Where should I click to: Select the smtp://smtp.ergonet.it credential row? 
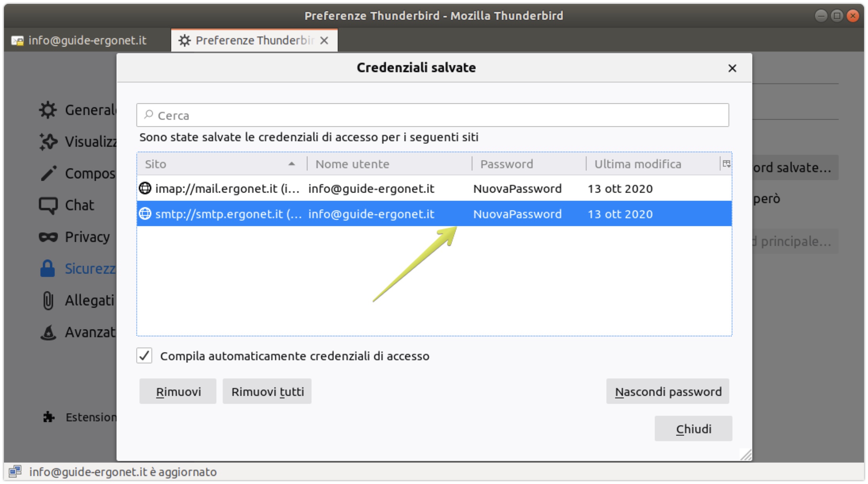click(434, 214)
